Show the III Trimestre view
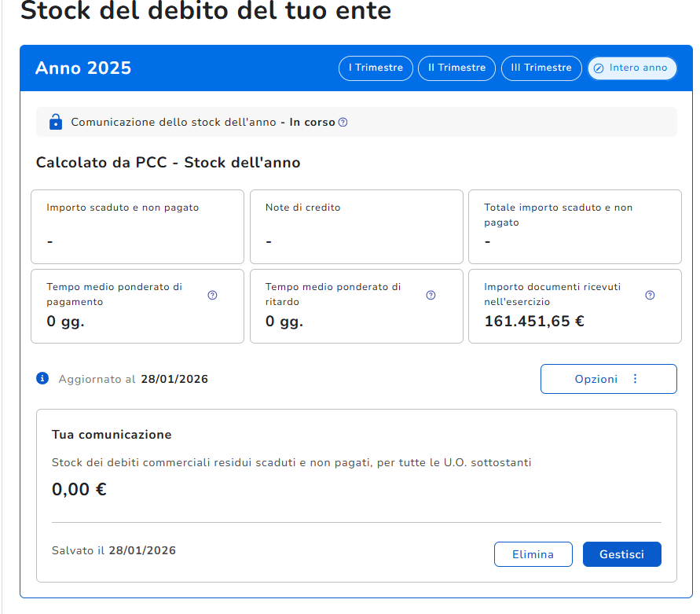Viewport: 700px width, 614px height. pyautogui.click(x=541, y=68)
